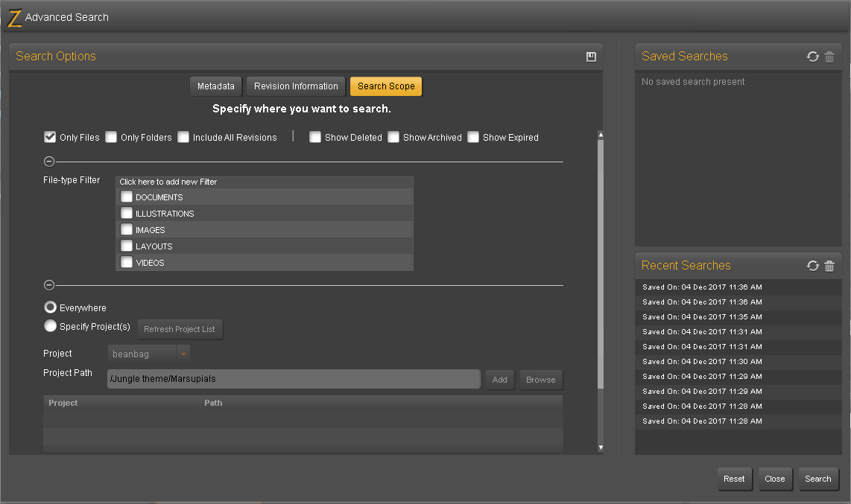The width and height of the screenshot is (851, 504).
Task: Clear Recent Searches using trash icon
Action: (x=829, y=266)
